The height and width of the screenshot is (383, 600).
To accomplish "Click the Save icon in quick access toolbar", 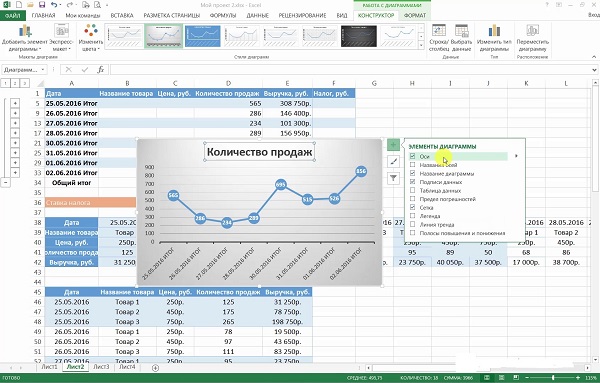I will click(x=42, y=5).
